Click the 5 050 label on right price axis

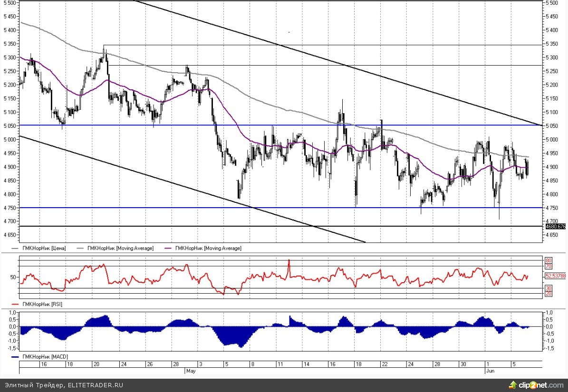click(x=552, y=126)
